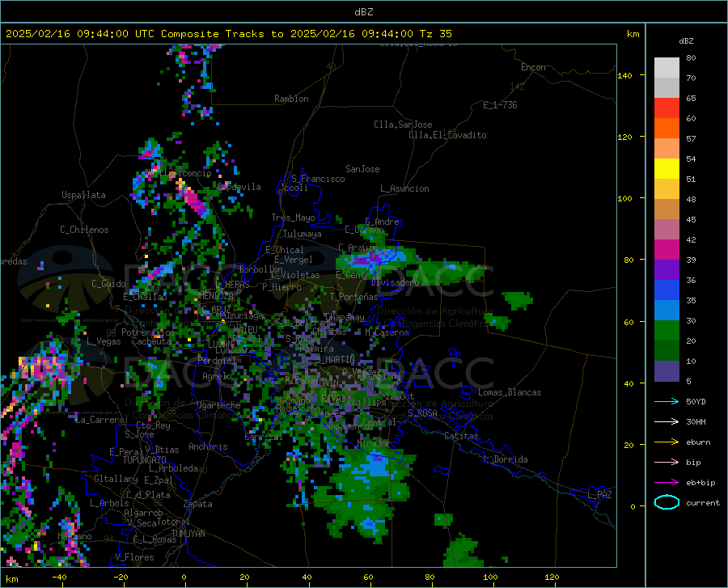Image resolution: width=728 pixels, height=588 pixels.
Task: Click the Agrelo map label
Action: (x=217, y=376)
